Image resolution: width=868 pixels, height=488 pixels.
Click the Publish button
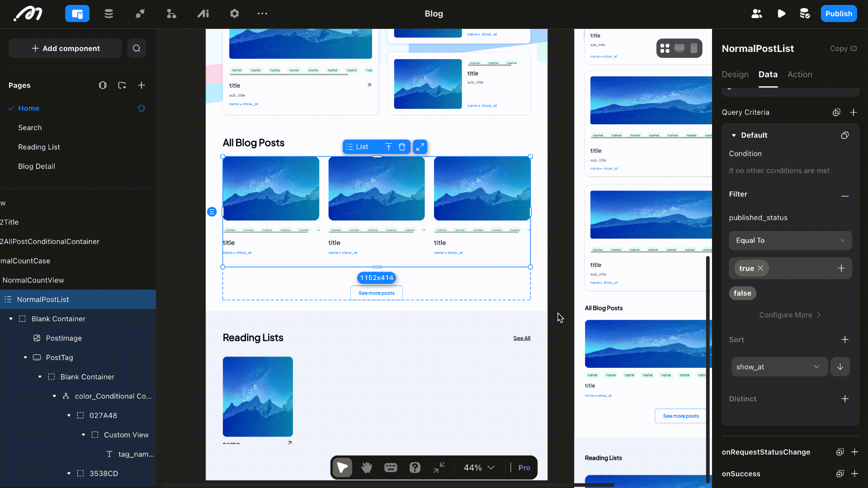pyautogui.click(x=838, y=14)
